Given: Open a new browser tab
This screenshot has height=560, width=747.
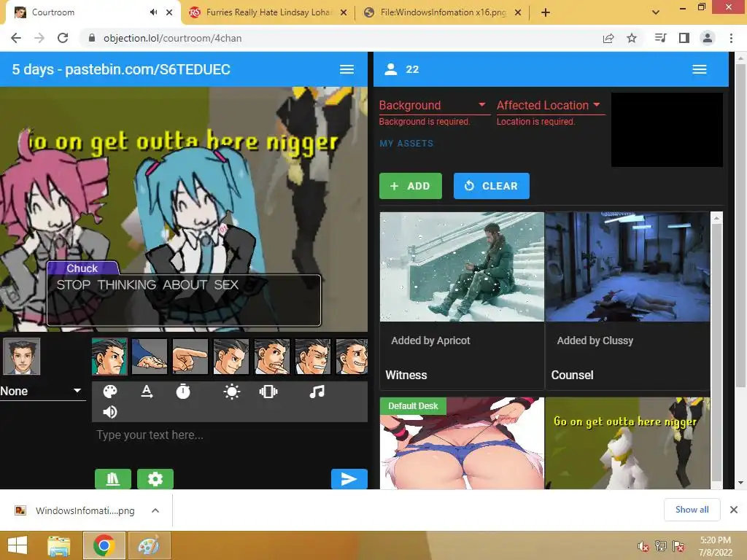Looking at the screenshot, I should coord(546,12).
